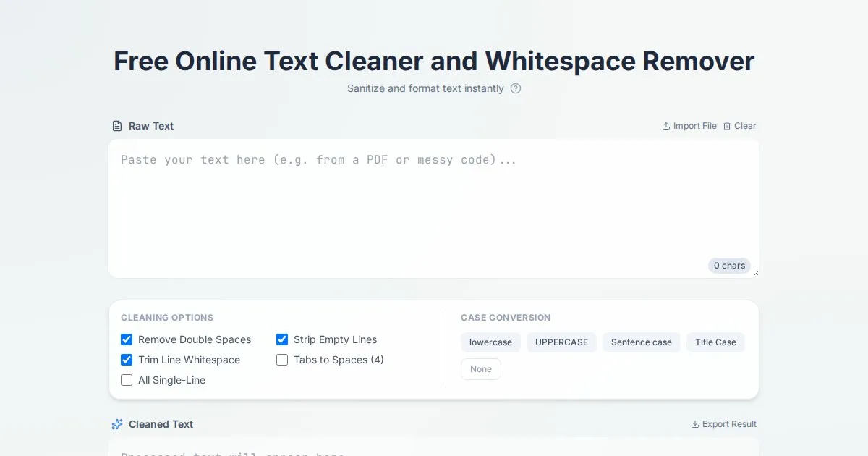The width and height of the screenshot is (868, 456).
Task: Click the help question mark icon
Action: tap(516, 88)
